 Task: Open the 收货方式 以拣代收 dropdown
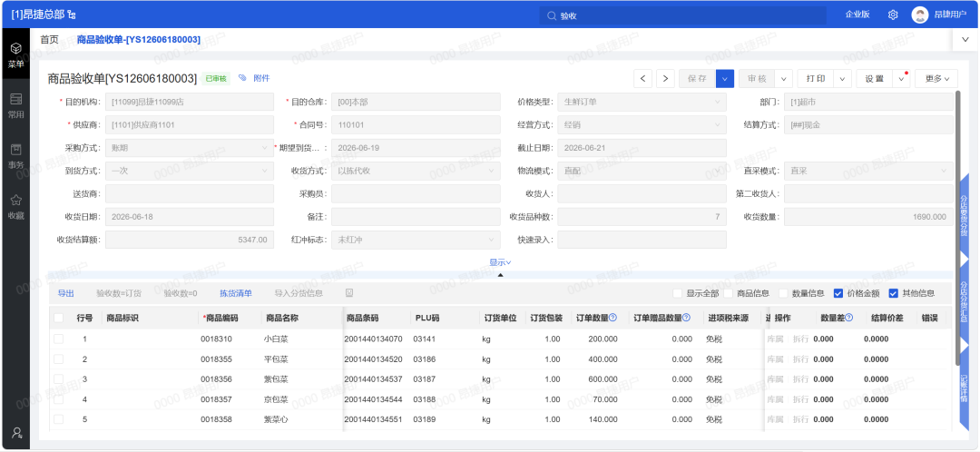(416, 171)
